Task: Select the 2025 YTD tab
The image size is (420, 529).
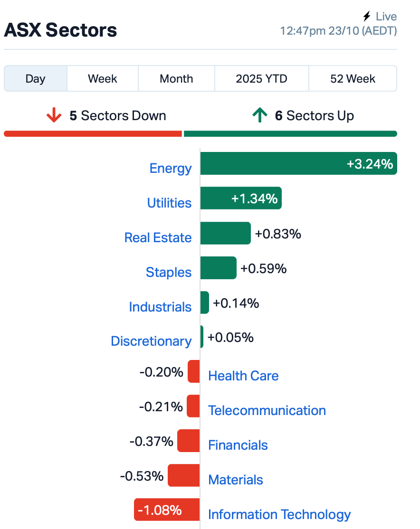Action: click(x=261, y=78)
